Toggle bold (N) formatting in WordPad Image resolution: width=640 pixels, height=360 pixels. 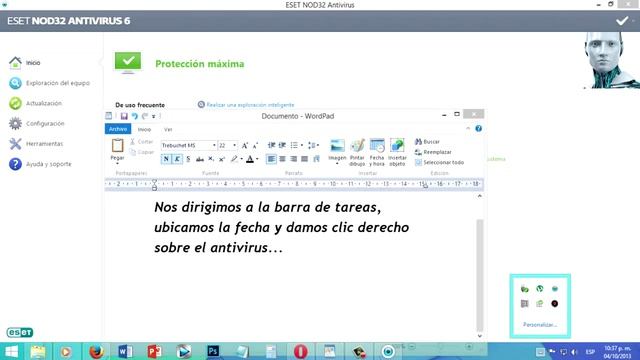click(x=166, y=159)
